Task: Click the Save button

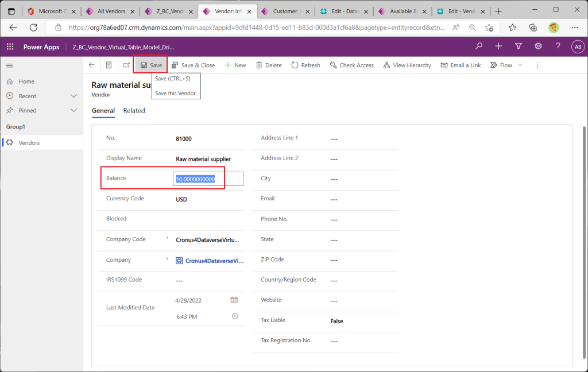Action: [151, 65]
